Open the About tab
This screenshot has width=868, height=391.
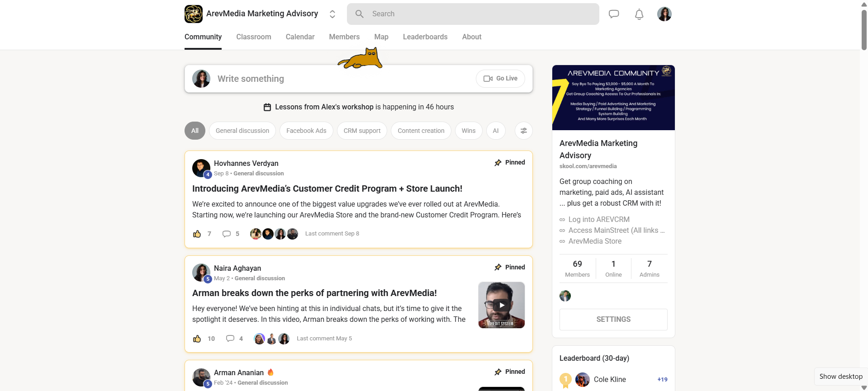pyautogui.click(x=472, y=37)
